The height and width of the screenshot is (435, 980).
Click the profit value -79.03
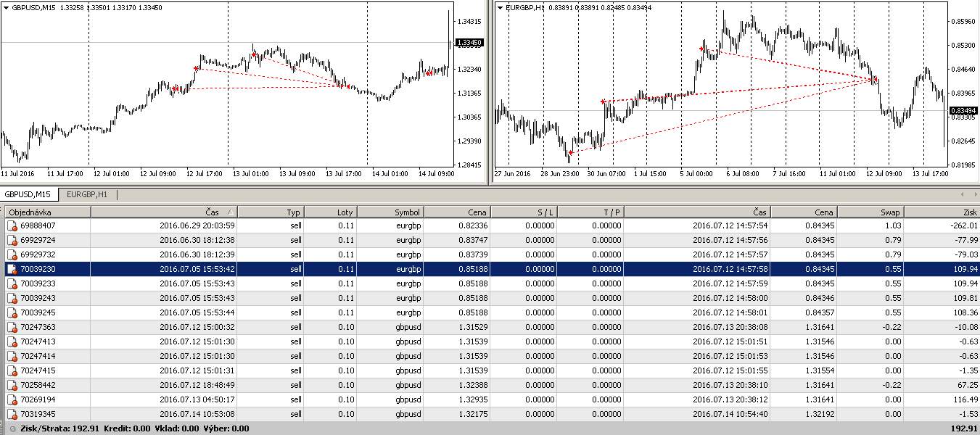(x=965, y=254)
